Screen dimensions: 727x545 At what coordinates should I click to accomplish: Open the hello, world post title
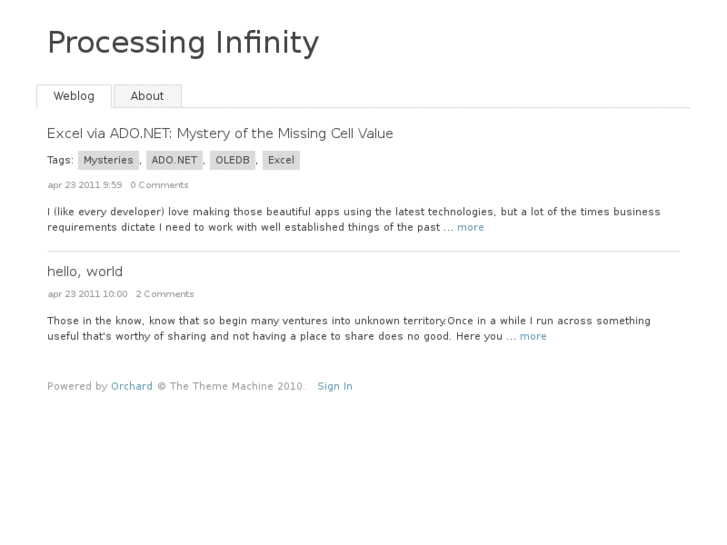[85, 271]
